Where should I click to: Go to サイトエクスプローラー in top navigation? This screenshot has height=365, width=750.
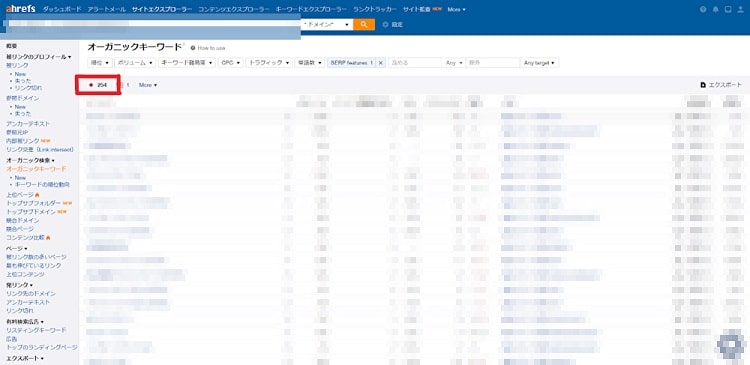[162, 9]
